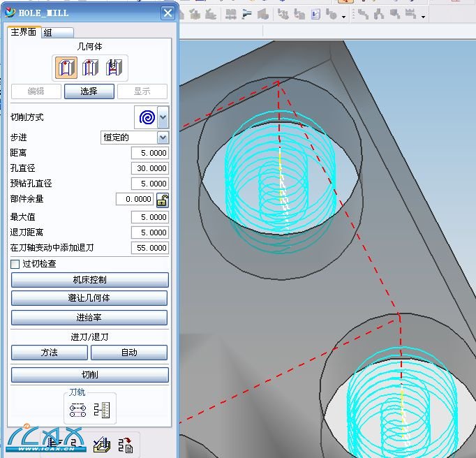Click the 自动 button under 进刀/退刀
Screen dimensions: 476x458
tap(129, 353)
